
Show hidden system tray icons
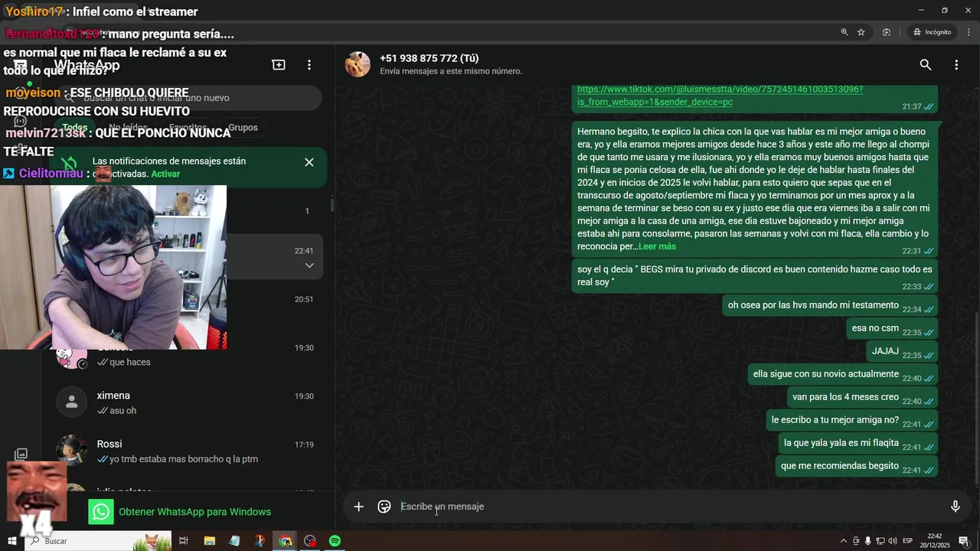844,541
